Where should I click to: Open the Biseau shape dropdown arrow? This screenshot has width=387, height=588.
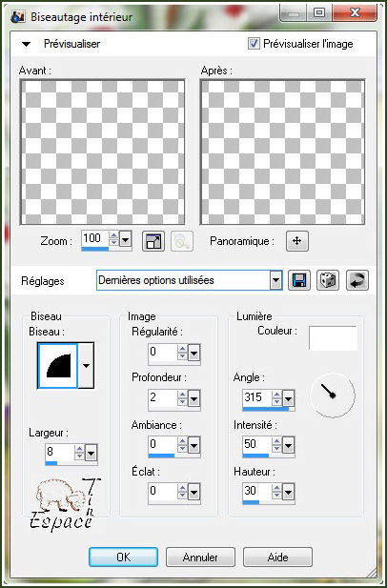click(x=86, y=365)
